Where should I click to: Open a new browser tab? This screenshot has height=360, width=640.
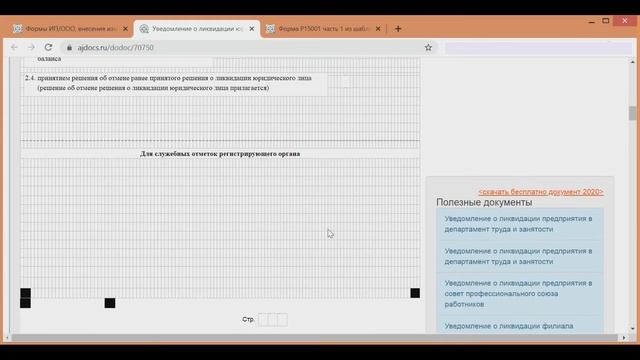[398, 29]
